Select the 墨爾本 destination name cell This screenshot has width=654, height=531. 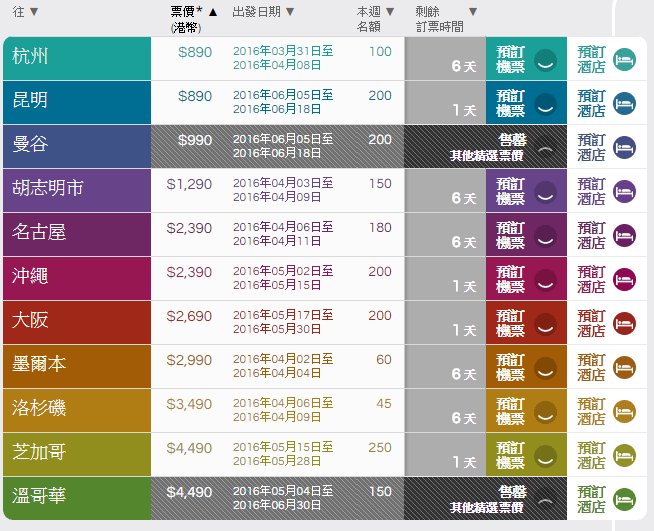[x=77, y=367]
